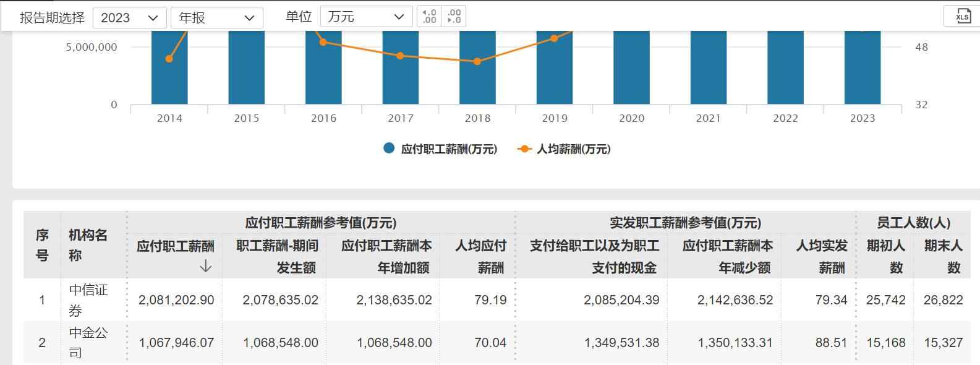Screen dimensions: 980x365
Task: Toggle the 人均薪酬(万元) legend series
Action: [565, 149]
